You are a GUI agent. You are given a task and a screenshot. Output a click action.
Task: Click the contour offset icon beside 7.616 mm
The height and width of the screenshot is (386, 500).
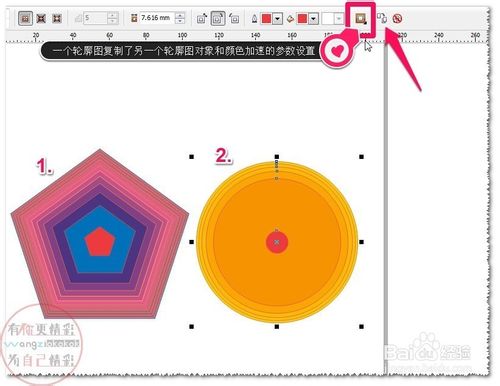pos(134,18)
